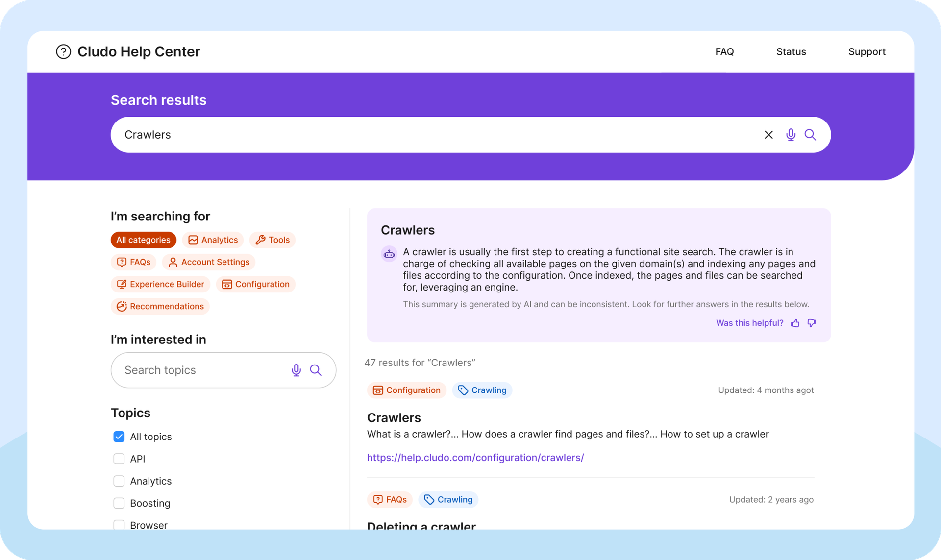Filter by FAQs category chip in sidebar
The image size is (941, 560).
133,262
